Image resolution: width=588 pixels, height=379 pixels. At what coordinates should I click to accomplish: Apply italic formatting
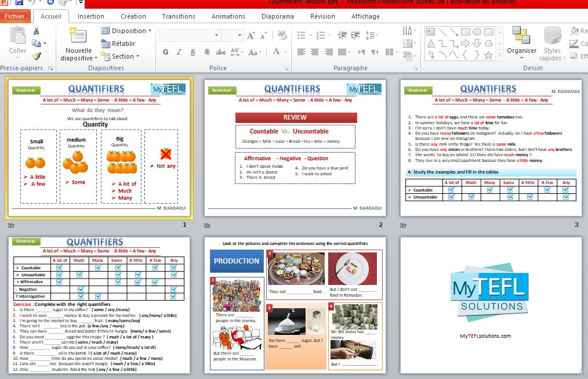tap(179, 52)
